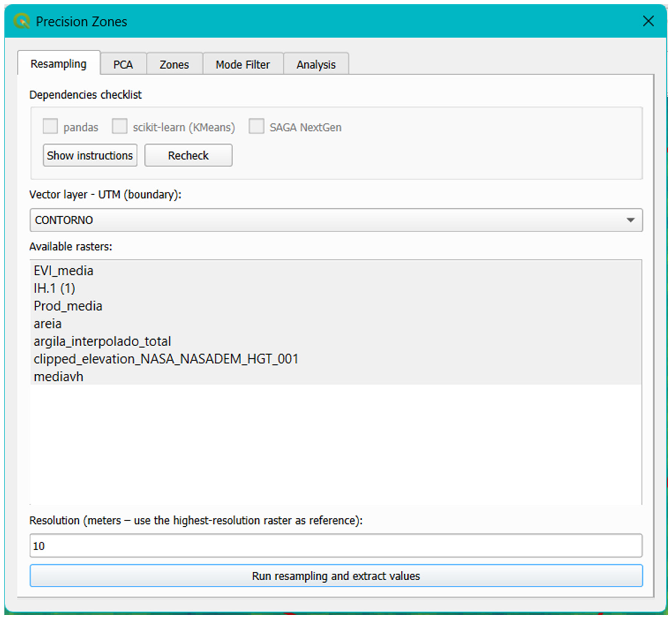Toggle the scikit-learn (KMeans) checkbox

[x=119, y=126]
